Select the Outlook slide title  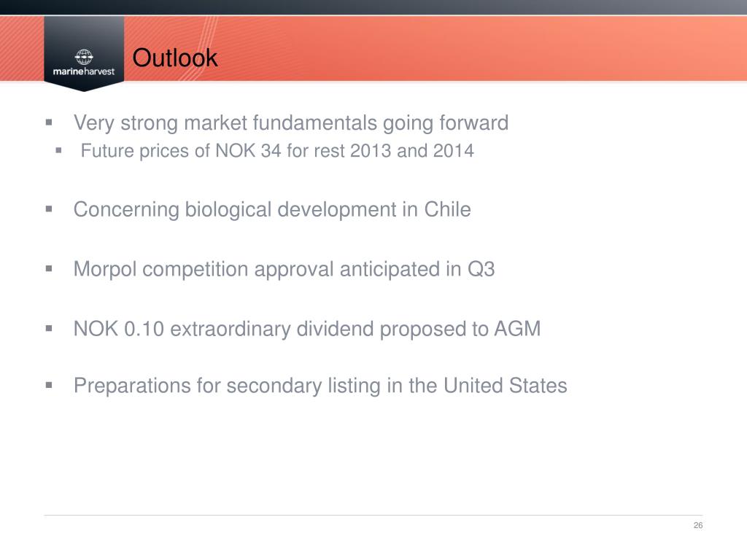pyautogui.click(x=176, y=58)
